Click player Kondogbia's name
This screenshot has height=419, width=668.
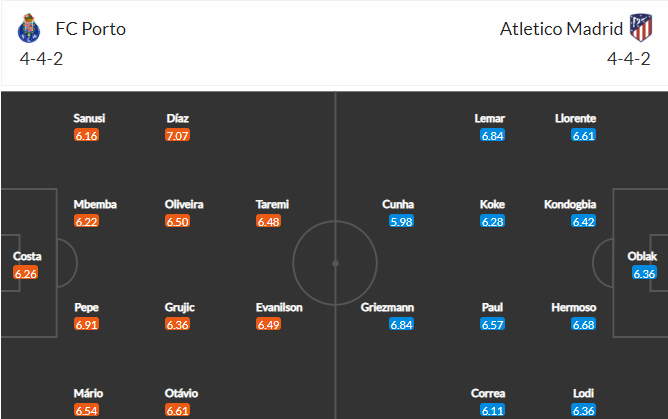point(570,204)
